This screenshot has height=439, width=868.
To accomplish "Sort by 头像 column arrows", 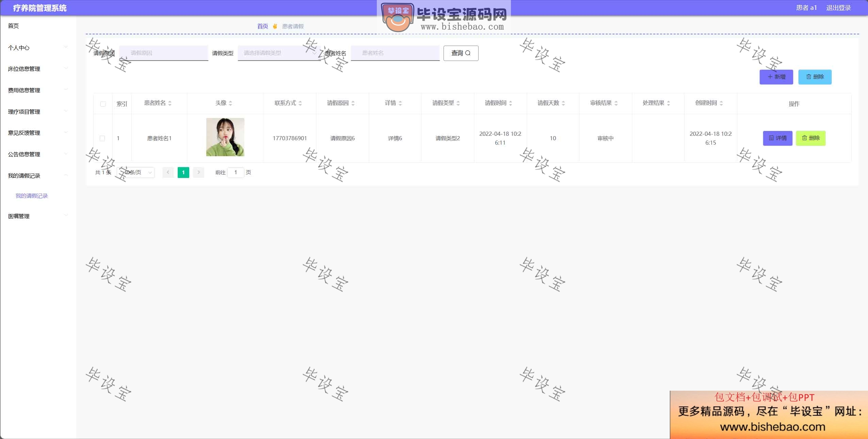I will [x=230, y=103].
